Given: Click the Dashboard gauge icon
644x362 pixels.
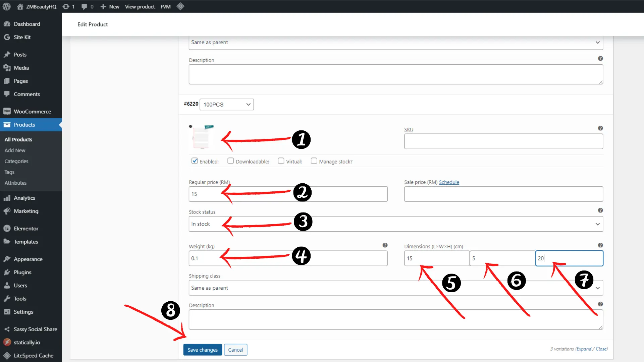Looking at the screenshot, I should (7, 24).
